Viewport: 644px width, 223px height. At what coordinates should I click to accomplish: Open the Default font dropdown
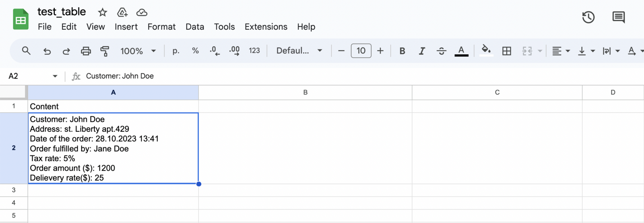click(x=299, y=51)
